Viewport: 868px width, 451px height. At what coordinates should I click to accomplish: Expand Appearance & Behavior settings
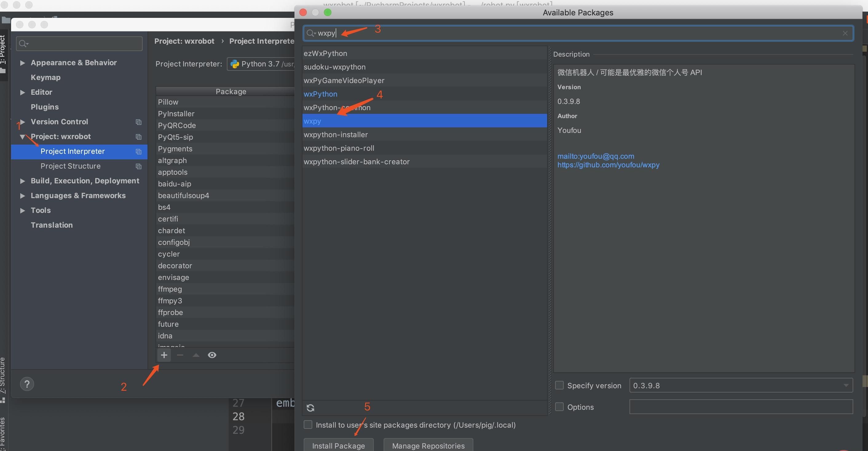(22, 63)
